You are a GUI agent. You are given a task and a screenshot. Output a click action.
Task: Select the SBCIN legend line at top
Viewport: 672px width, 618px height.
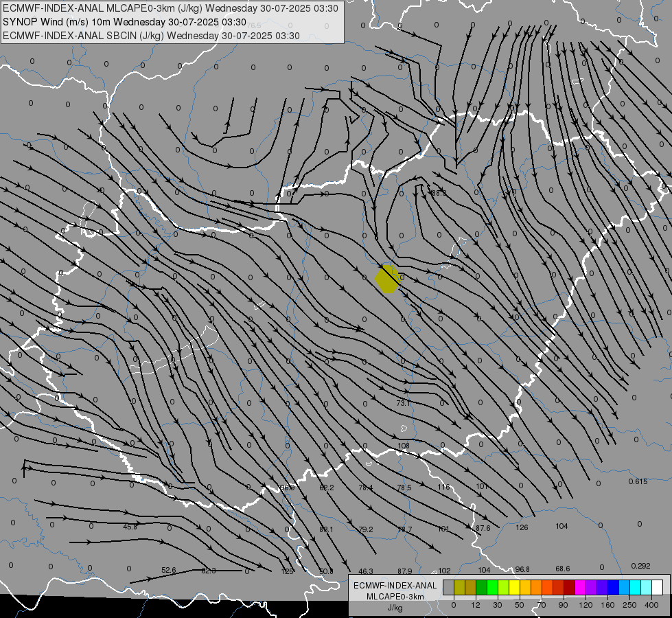pyautogui.click(x=151, y=36)
